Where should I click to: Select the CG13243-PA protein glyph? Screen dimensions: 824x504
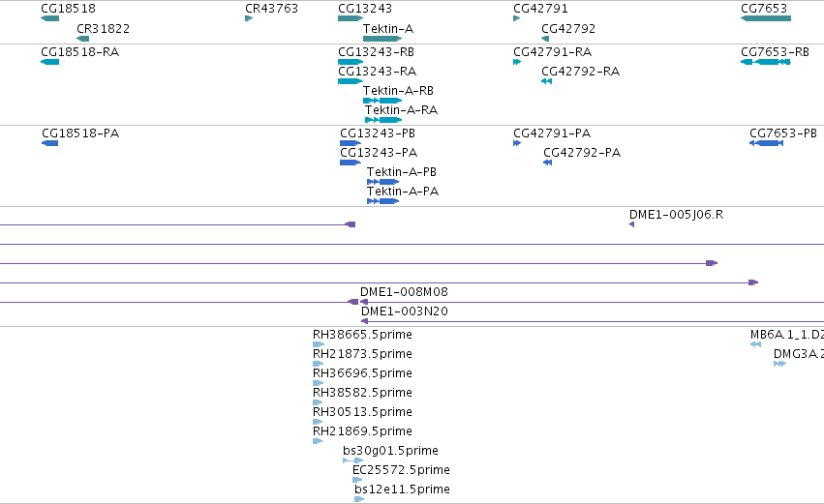pyautogui.click(x=351, y=163)
